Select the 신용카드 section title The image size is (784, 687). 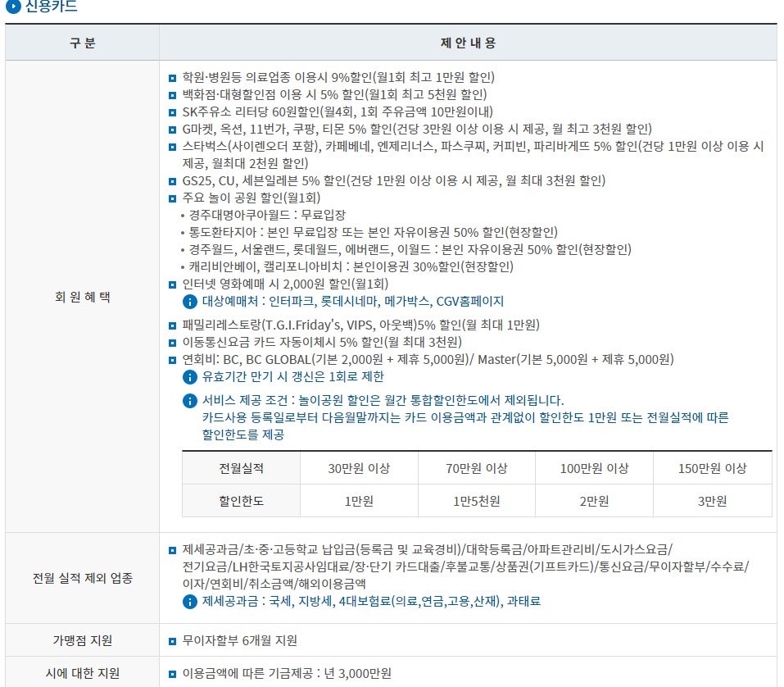(x=51, y=6)
